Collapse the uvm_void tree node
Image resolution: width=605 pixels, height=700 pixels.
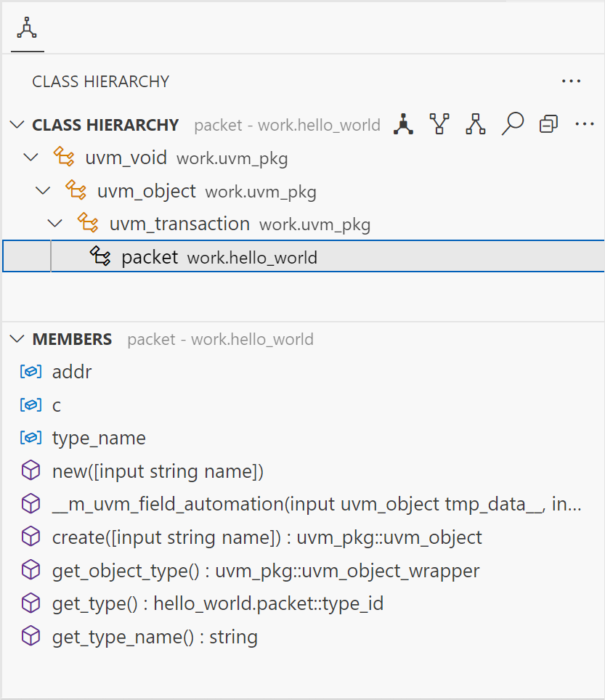pyautogui.click(x=31, y=158)
